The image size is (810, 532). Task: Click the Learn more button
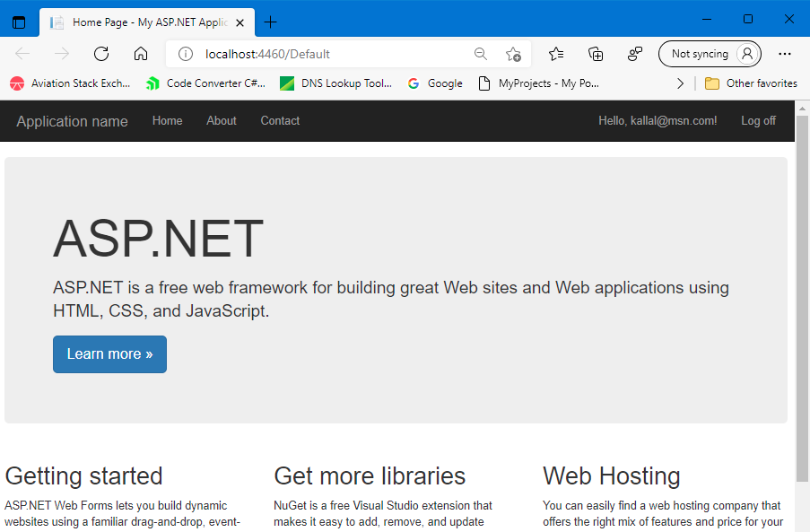point(109,354)
